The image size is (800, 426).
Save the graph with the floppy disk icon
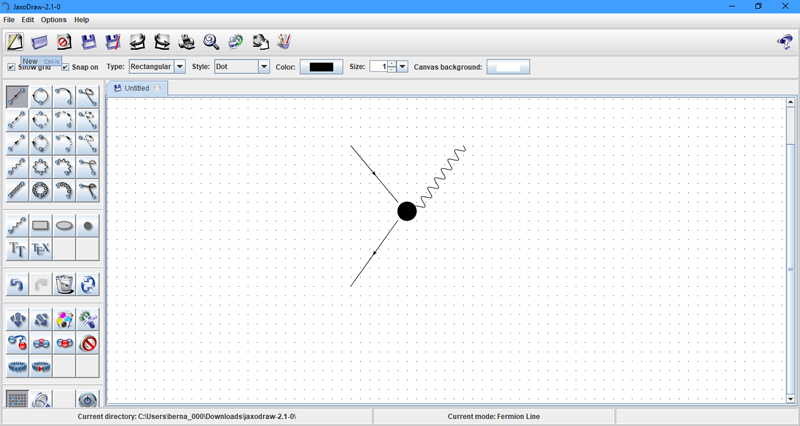(x=89, y=42)
